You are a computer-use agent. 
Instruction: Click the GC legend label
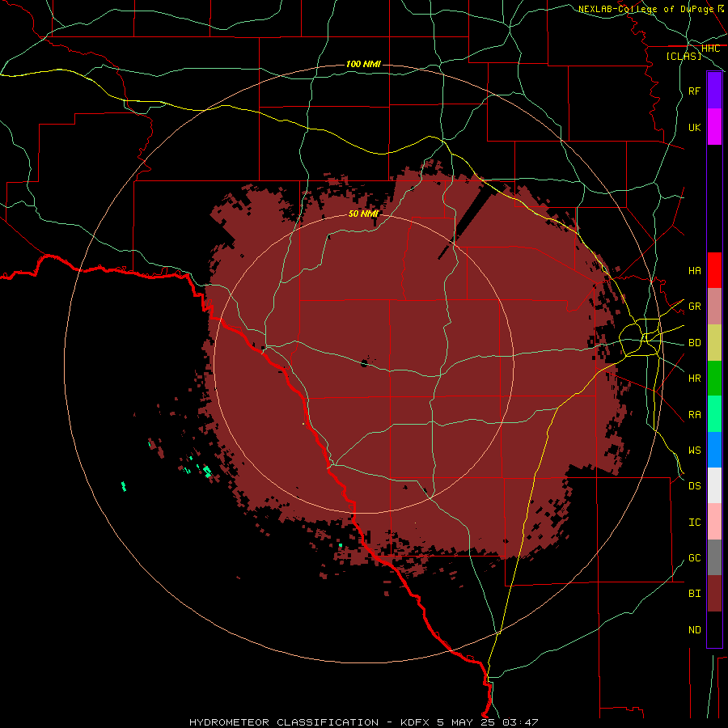694,558
